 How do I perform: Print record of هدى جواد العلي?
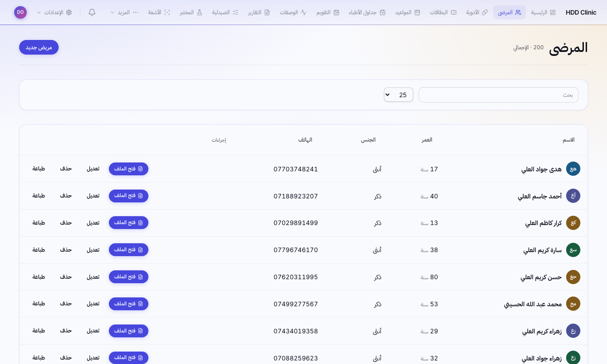pyautogui.click(x=39, y=169)
